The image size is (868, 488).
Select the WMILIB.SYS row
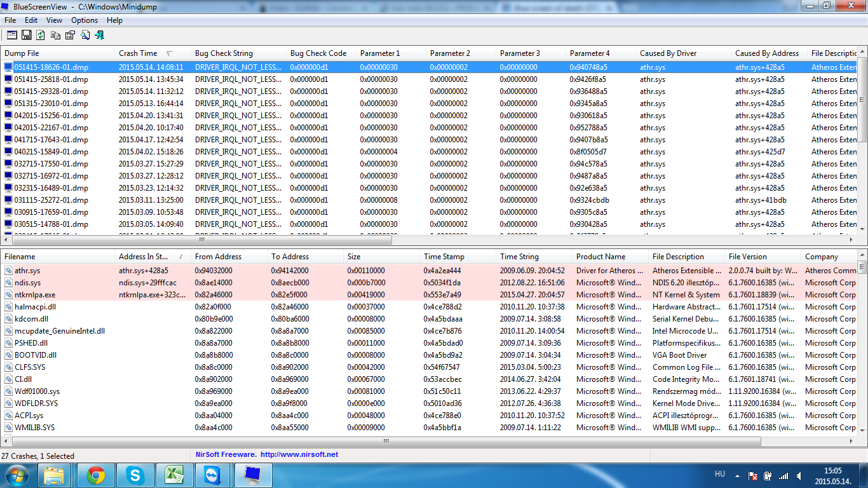pyautogui.click(x=429, y=428)
